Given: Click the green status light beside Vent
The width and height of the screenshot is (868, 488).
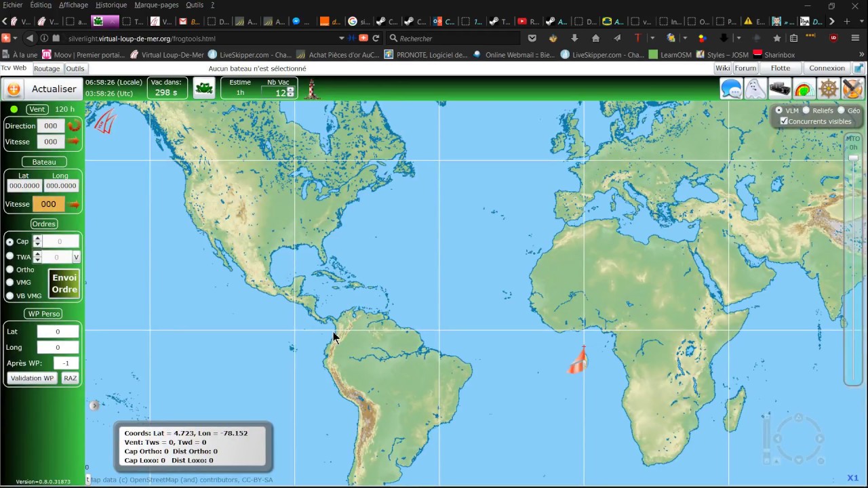Looking at the screenshot, I should coord(14,109).
